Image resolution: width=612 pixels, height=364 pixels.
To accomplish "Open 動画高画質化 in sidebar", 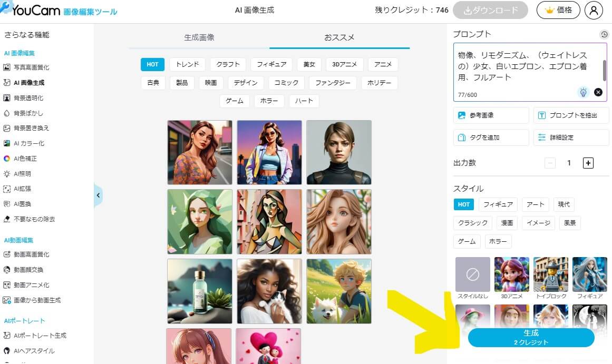I will click(26, 254).
